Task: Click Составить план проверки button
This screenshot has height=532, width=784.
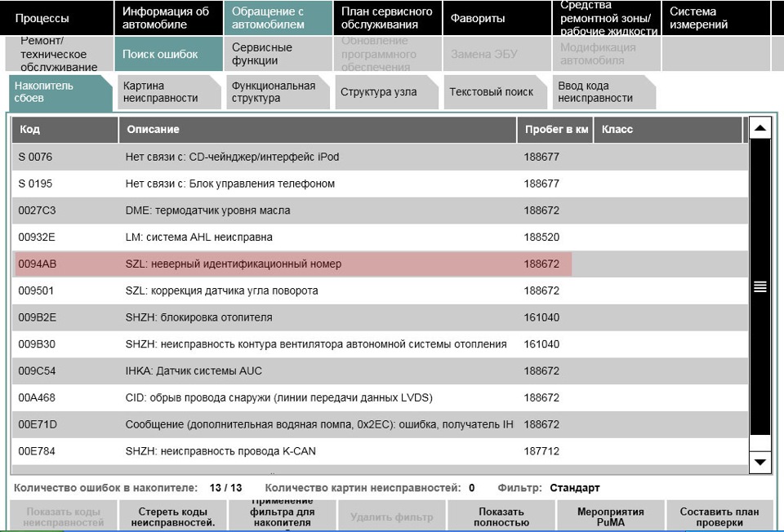Action: [719, 517]
